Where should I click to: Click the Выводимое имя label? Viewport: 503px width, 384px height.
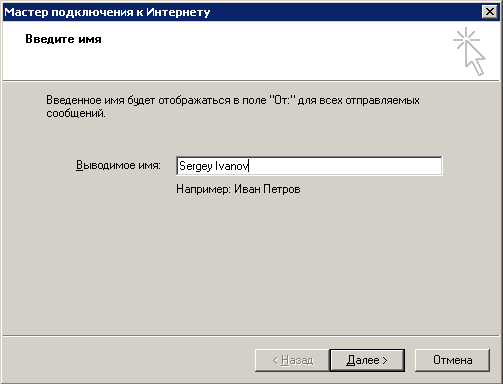(x=118, y=165)
